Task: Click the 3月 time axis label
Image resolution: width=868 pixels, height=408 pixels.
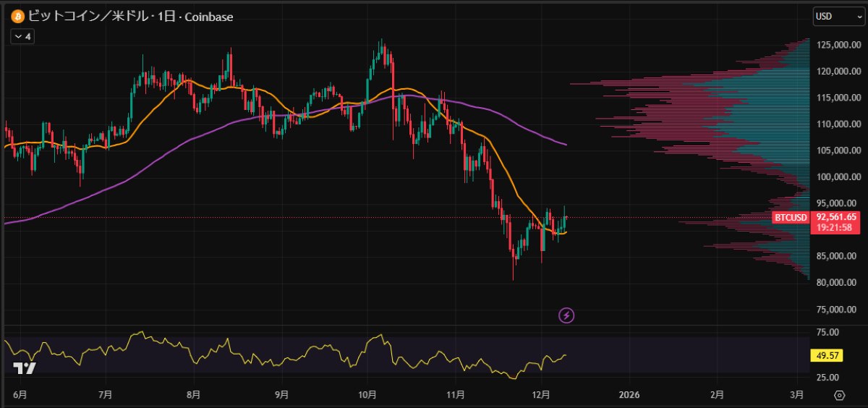Action: [796, 395]
